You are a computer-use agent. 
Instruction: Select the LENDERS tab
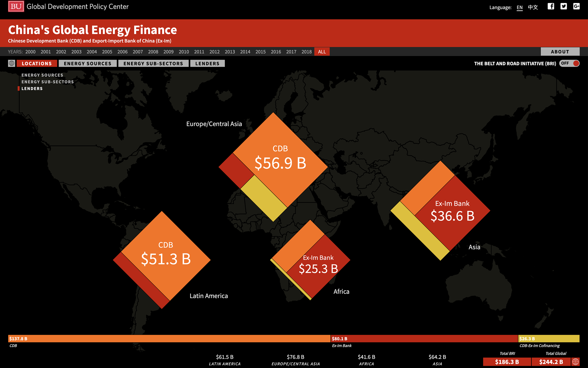click(x=207, y=63)
